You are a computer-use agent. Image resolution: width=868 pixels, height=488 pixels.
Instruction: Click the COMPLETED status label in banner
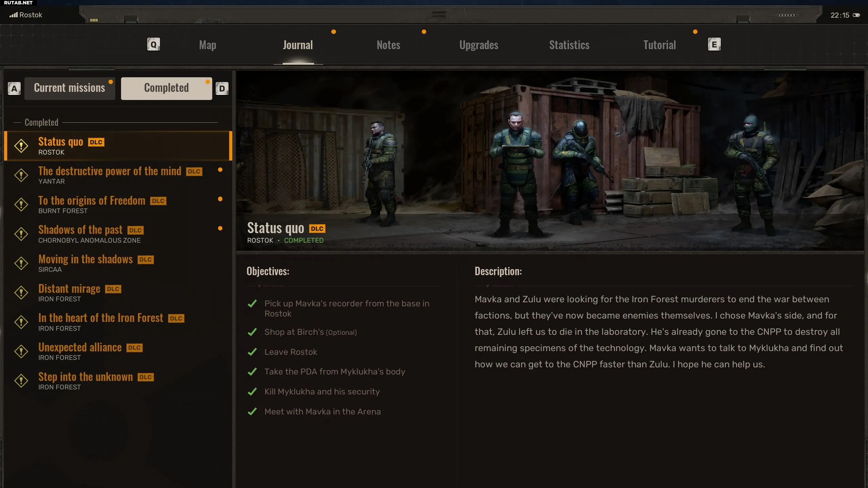[x=304, y=240]
